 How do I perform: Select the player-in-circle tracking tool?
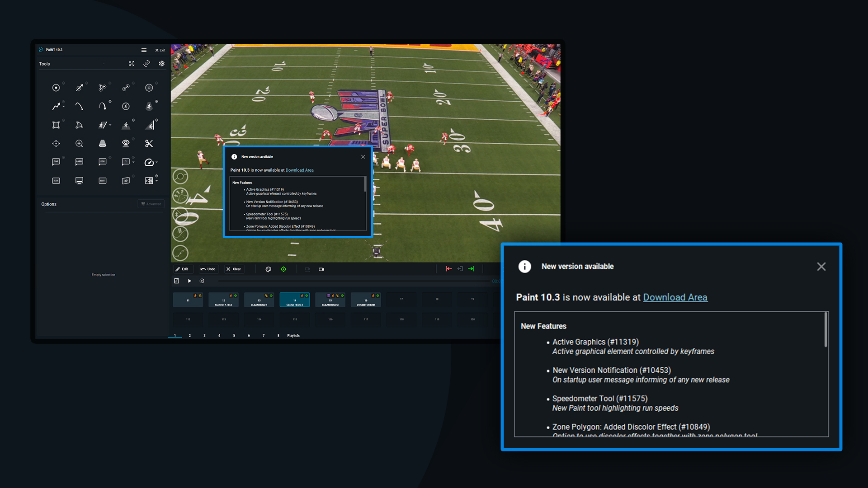[x=126, y=106]
